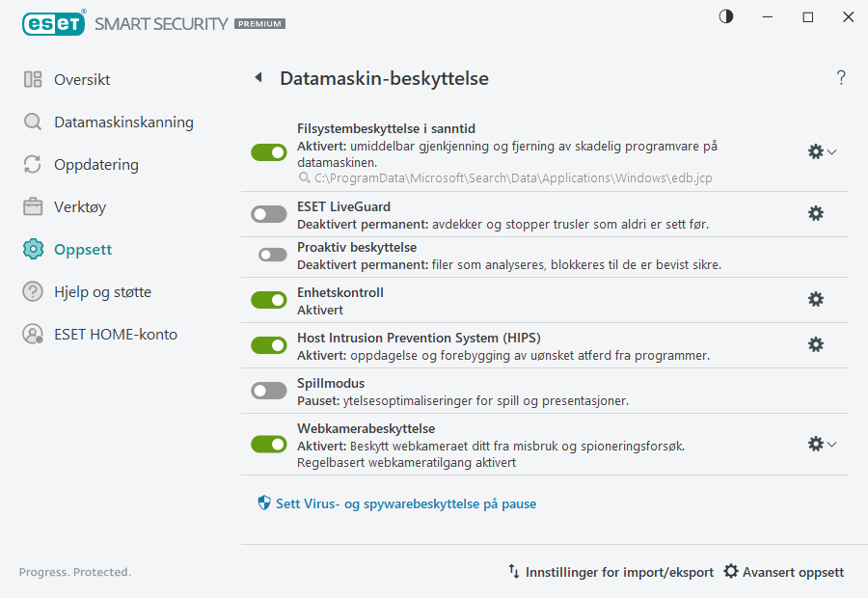Enable Spillmodus
Image resolution: width=868 pixels, height=598 pixels.
tap(268, 391)
